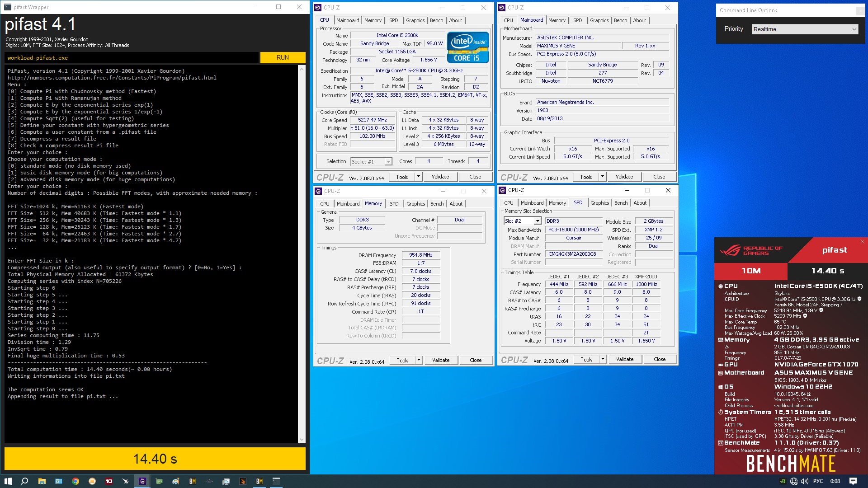Open the notification center icon
Image resolution: width=868 pixels, height=488 pixels.
853,481
